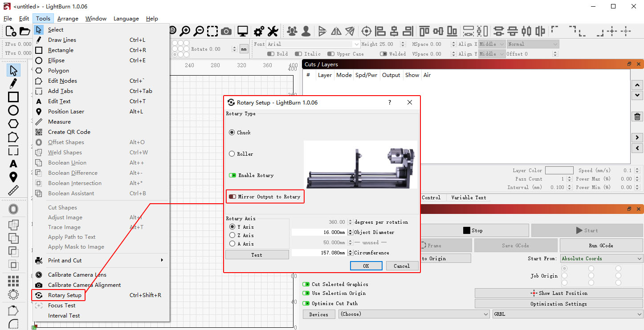Click the move to center target icon
Viewport: 644px width, 330px height.
tap(367, 31)
